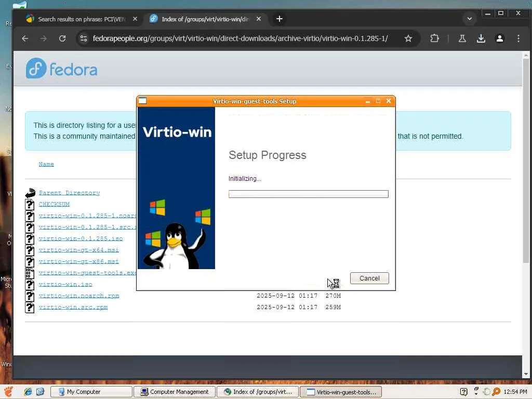Switch to My Computer taskbar window
Image resolution: width=532 pixels, height=399 pixels.
pyautogui.click(x=91, y=392)
